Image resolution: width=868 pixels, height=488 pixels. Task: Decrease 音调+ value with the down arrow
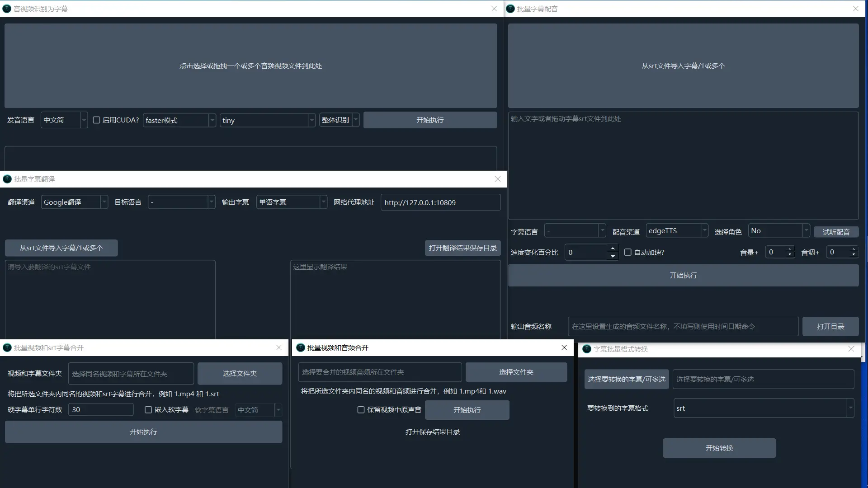click(854, 255)
